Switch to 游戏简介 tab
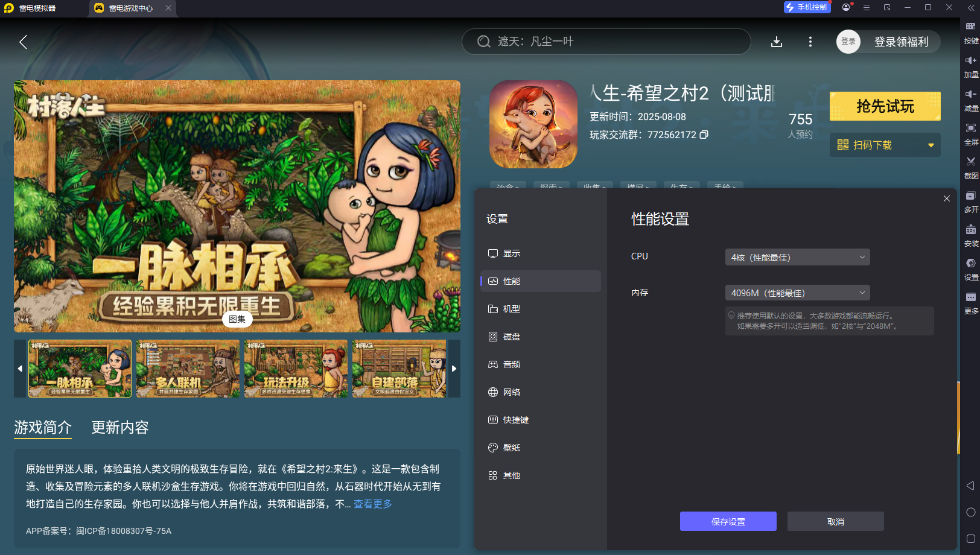Image resolution: width=980 pixels, height=555 pixels. 43,428
